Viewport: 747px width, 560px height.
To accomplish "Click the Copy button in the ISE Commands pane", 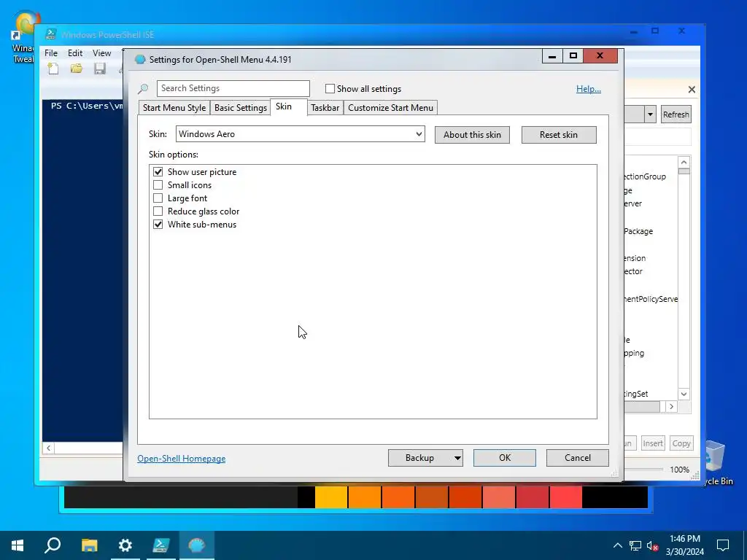I will (x=681, y=443).
